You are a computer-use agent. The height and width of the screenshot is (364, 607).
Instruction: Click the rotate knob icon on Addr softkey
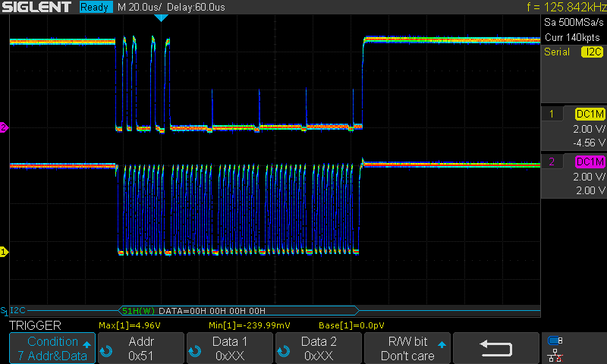[106, 351]
